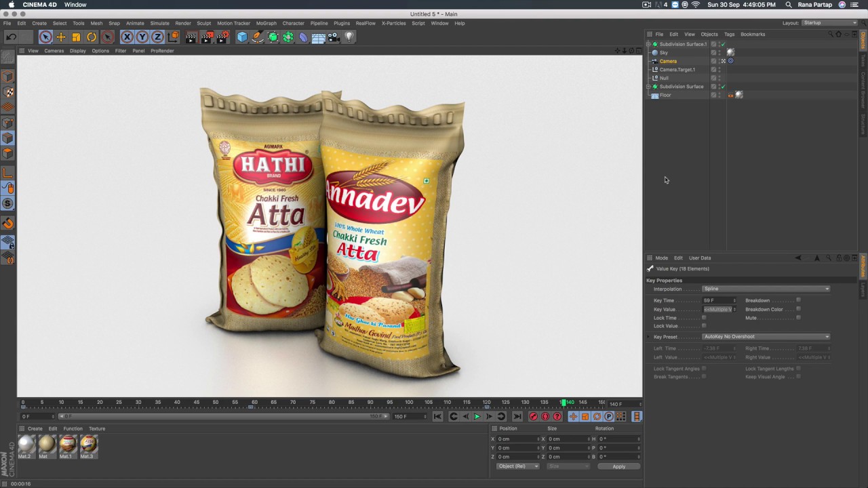Toggle the Z-axis lock

(157, 37)
